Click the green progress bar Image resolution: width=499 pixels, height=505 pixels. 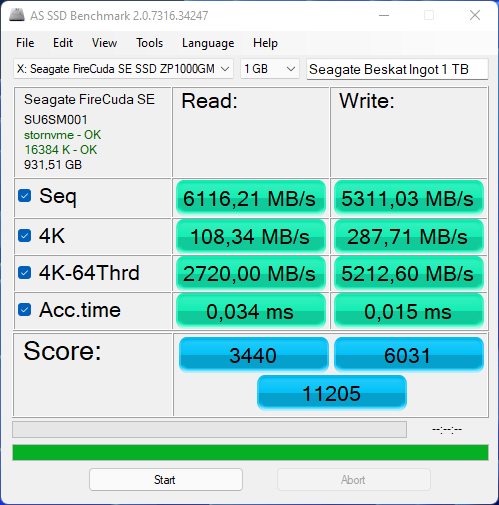tap(250, 452)
